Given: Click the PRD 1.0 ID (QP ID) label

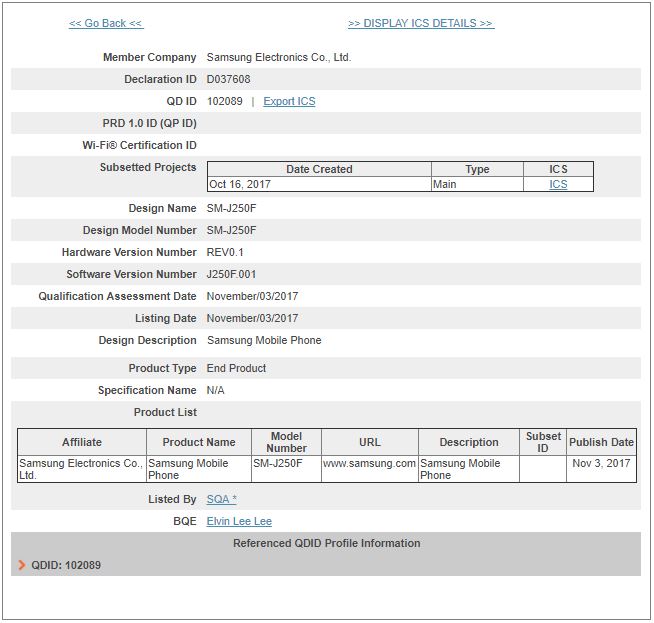Looking at the screenshot, I should [x=149, y=123].
